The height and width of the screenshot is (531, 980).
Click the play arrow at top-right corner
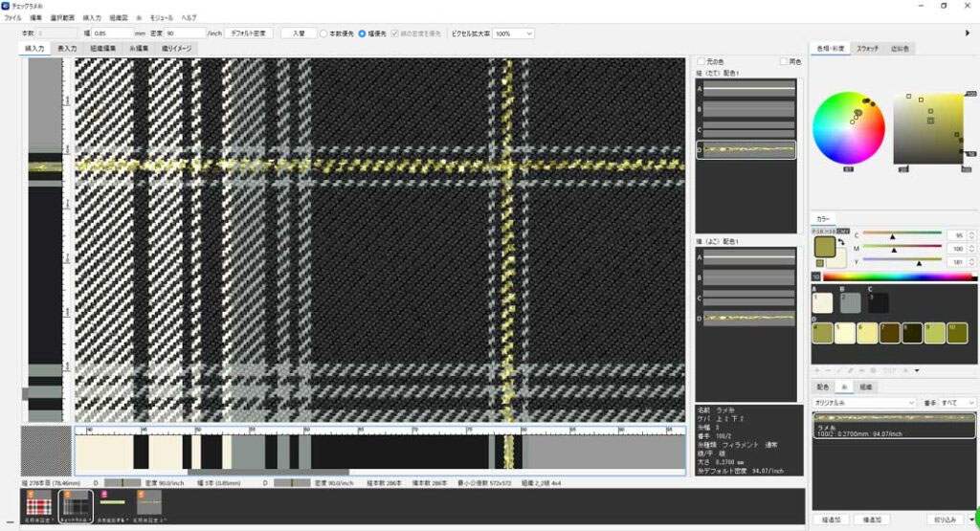[x=969, y=33]
